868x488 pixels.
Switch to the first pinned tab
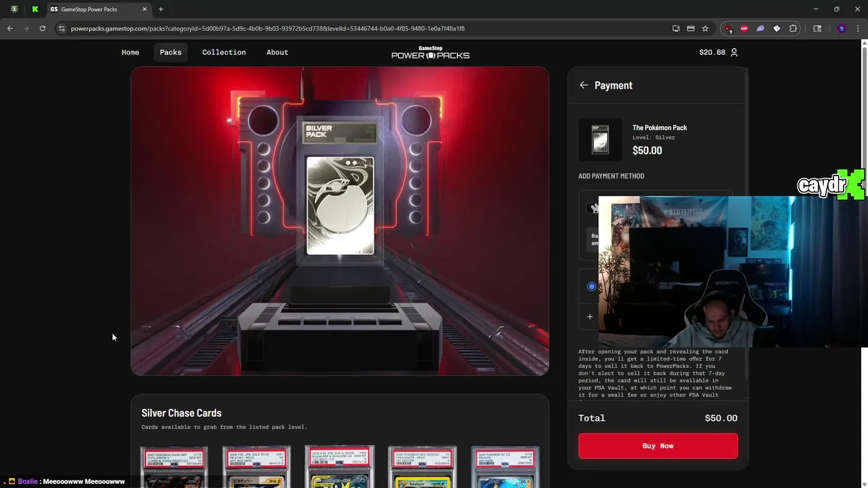coord(14,9)
